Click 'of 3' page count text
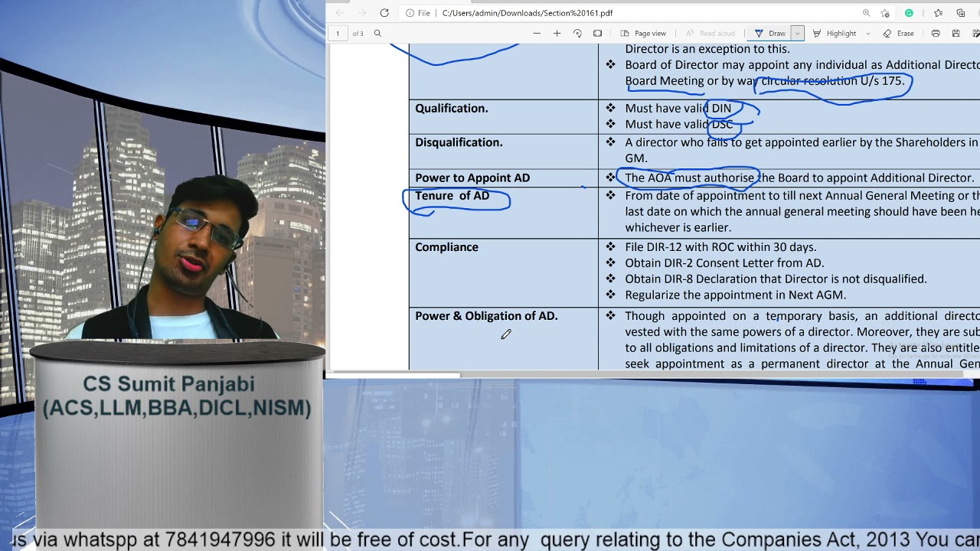This screenshot has height=551, width=980. 358,34
